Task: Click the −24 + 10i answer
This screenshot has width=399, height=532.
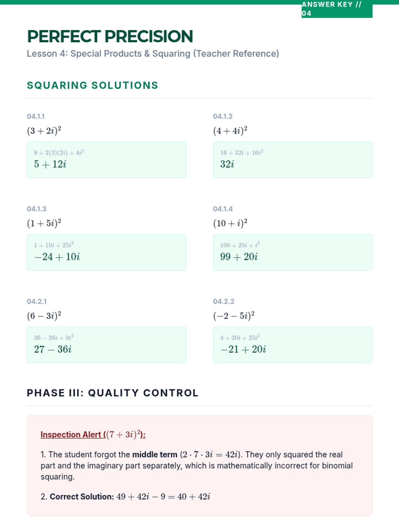Action: click(x=57, y=257)
